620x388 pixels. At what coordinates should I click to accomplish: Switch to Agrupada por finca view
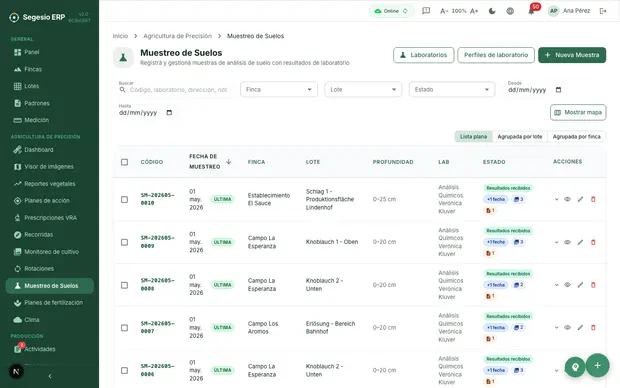[x=577, y=136]
